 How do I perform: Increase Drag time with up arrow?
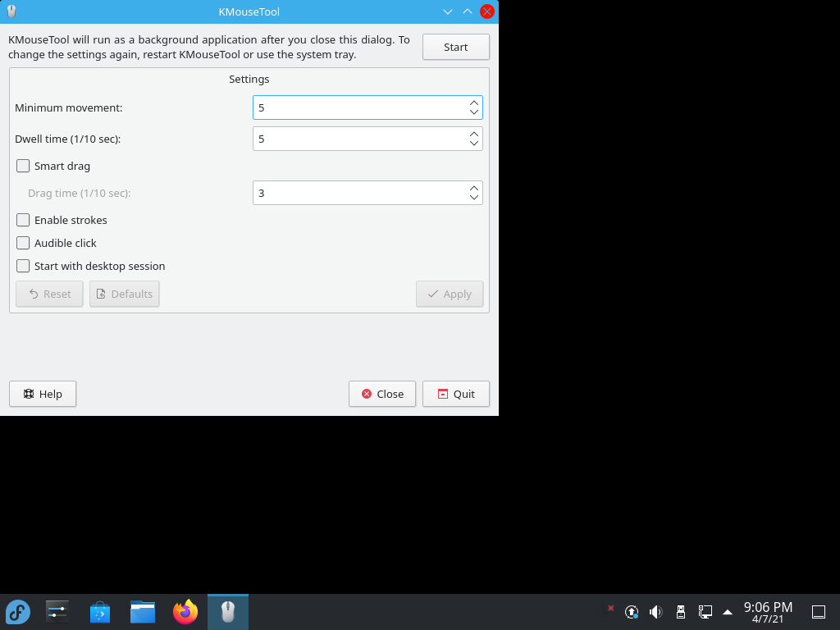473,188
